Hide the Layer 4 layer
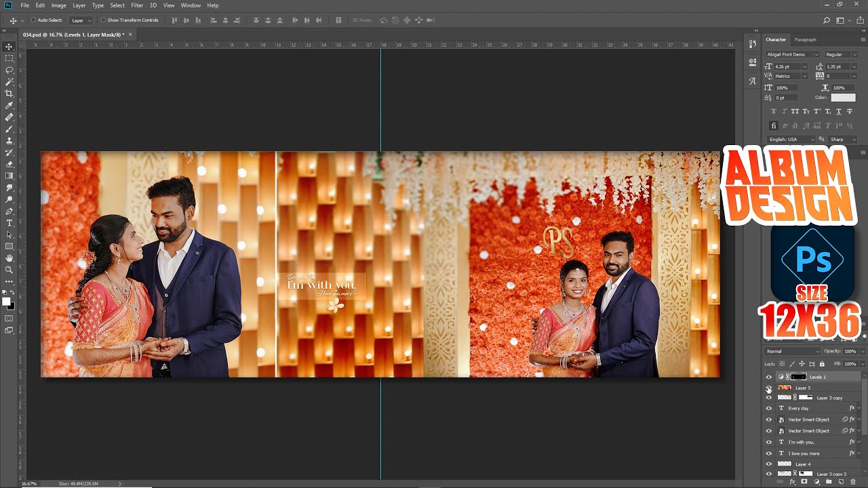This screenshot has width=868, height=488. pyautogui.click(x=769, y=464)
